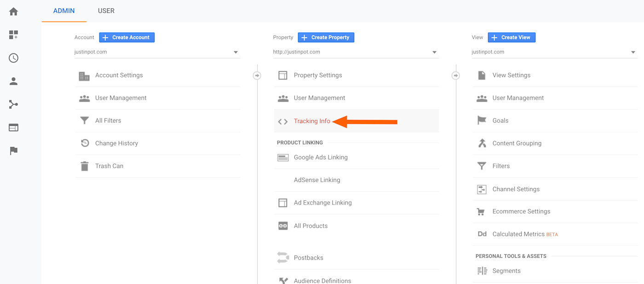Screen dimensions: 644x284
Task: Select the Customization grid icon
Action: 13,34
